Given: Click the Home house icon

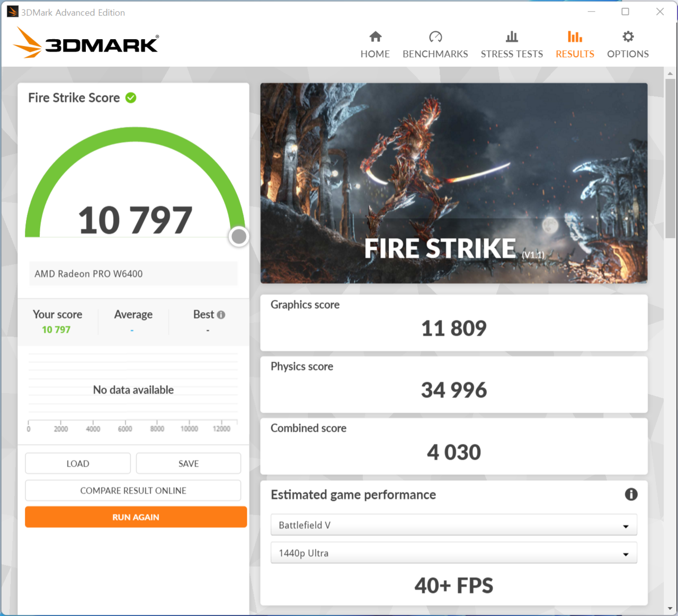Looking at the screenshot, I should pos(375,37).
